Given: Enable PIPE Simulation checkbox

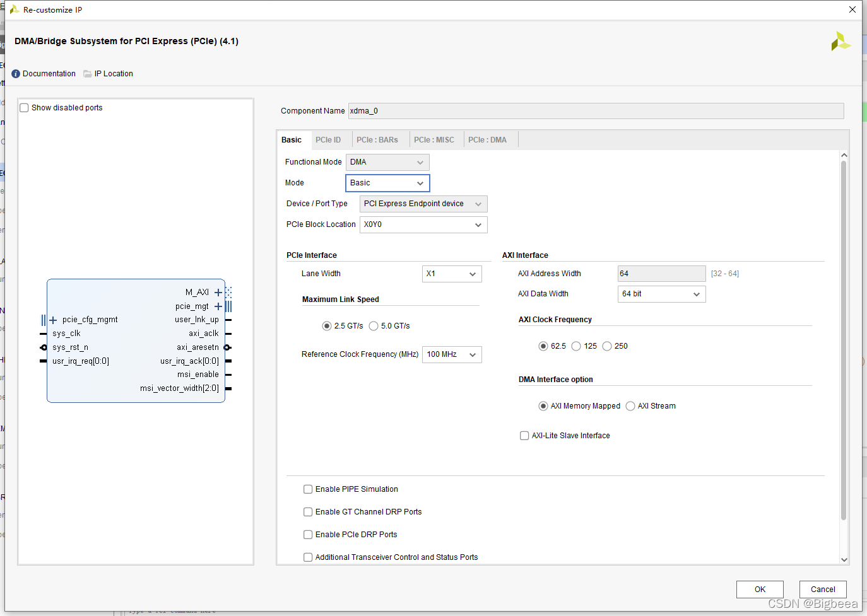Looking at the screenshot, I should [x=308, y=489].
